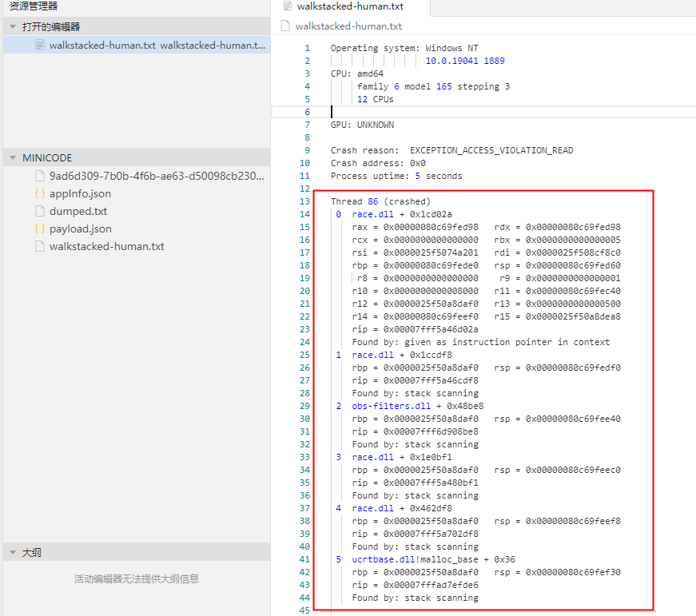Click the file icon in the walkstacked-human.txt tab
Image resolution: width=696 pixels, height=616 pixels.
tap(288, 6)
